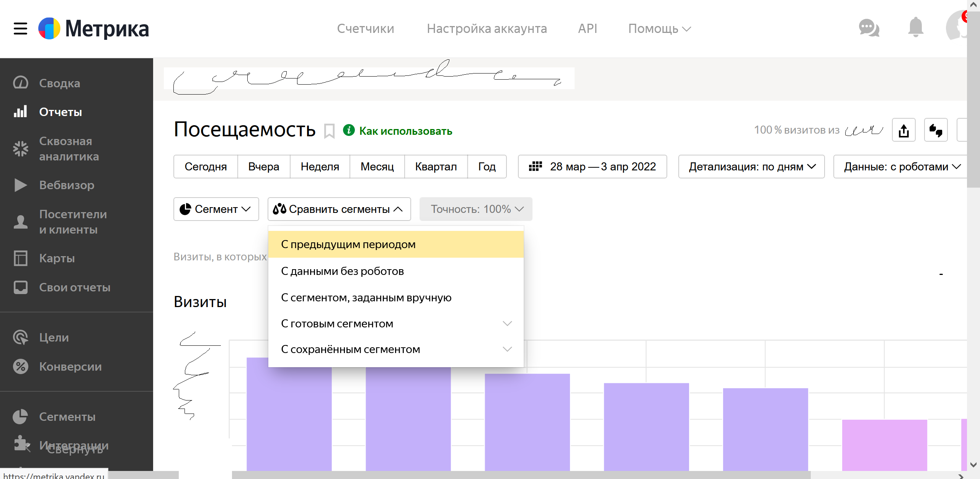Open the API section
Viewport: 980px width, 479px height.
[588, 29]
